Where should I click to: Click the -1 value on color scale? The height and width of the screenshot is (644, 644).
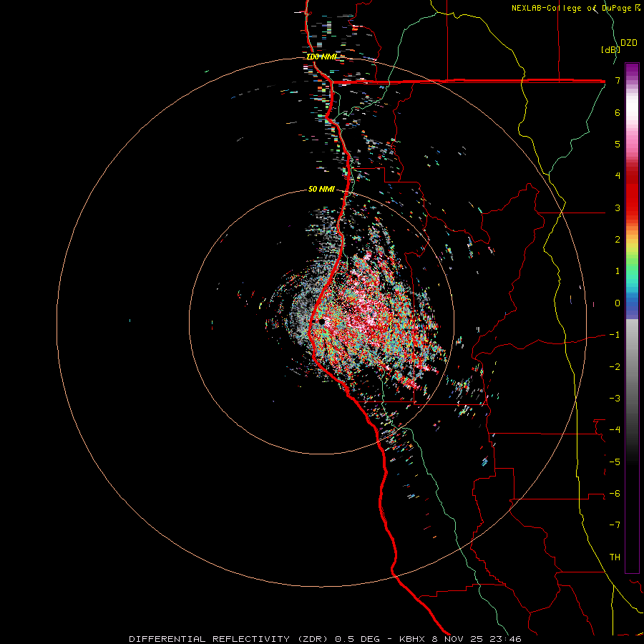(x=615, y=335)
